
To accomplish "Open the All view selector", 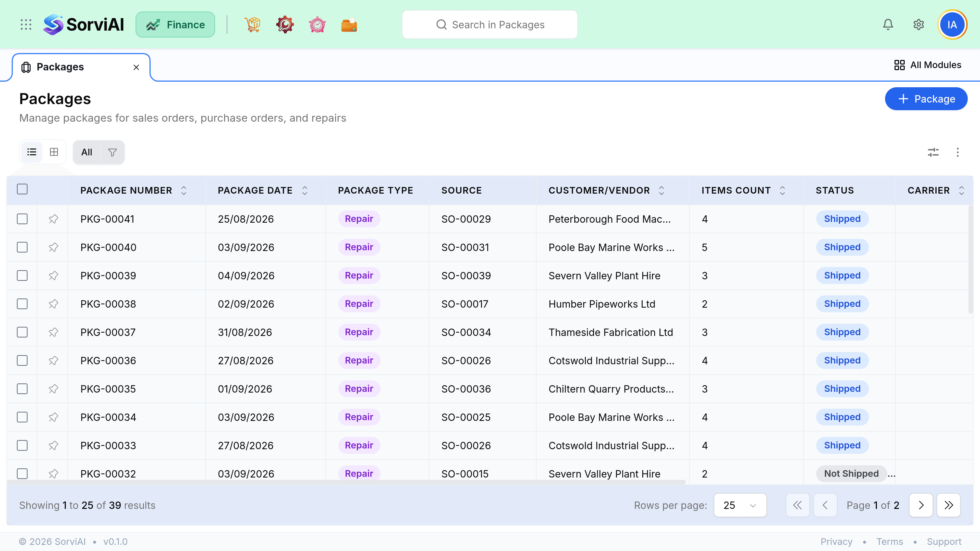I will tap(87, 153).
